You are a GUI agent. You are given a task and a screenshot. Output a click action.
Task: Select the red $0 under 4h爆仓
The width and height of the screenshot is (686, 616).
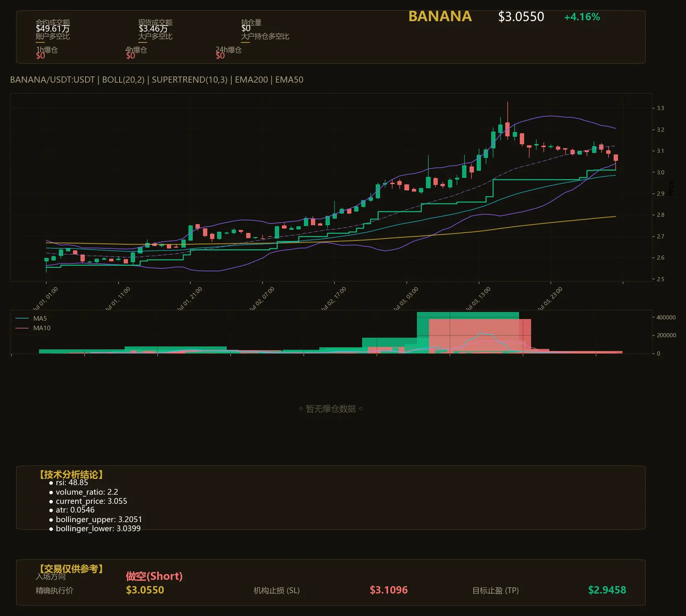(x=130, y=56)
